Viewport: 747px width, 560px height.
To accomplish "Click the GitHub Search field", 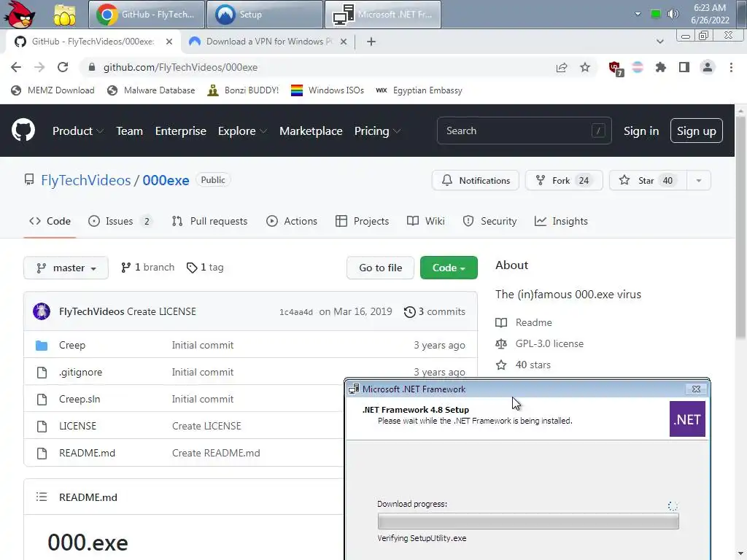I will point(524,131).
